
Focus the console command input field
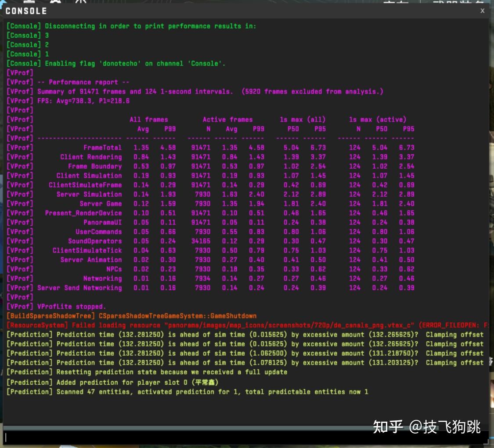(x=246, y=437)
